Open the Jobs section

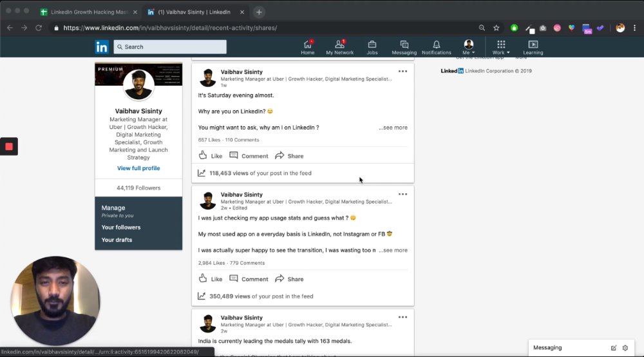click(372, 47)
